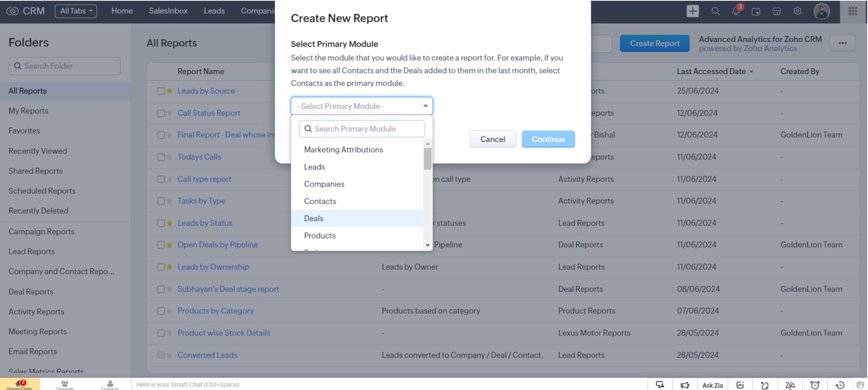Open the All Tabs dropdown

(75, 11)
